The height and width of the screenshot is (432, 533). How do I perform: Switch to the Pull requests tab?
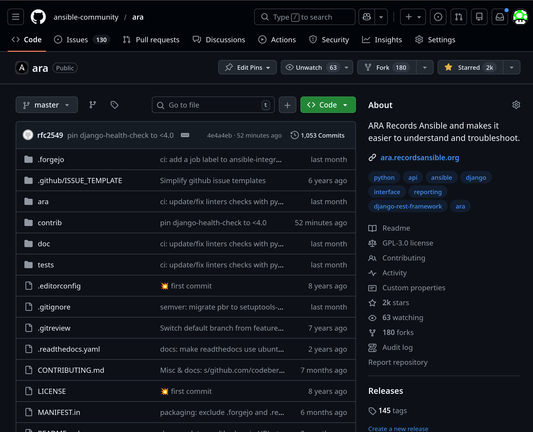[x=151, y=40]
